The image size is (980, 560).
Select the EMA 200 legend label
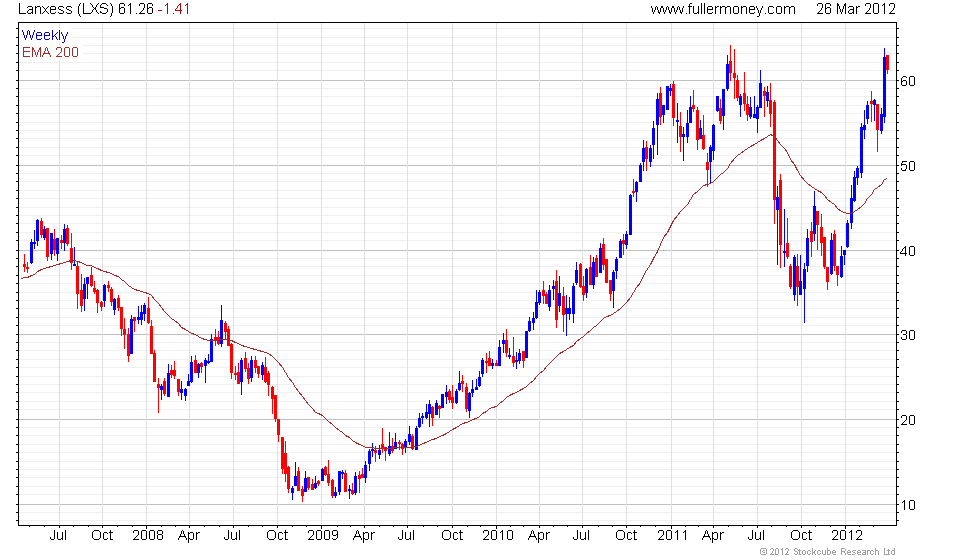50,52
